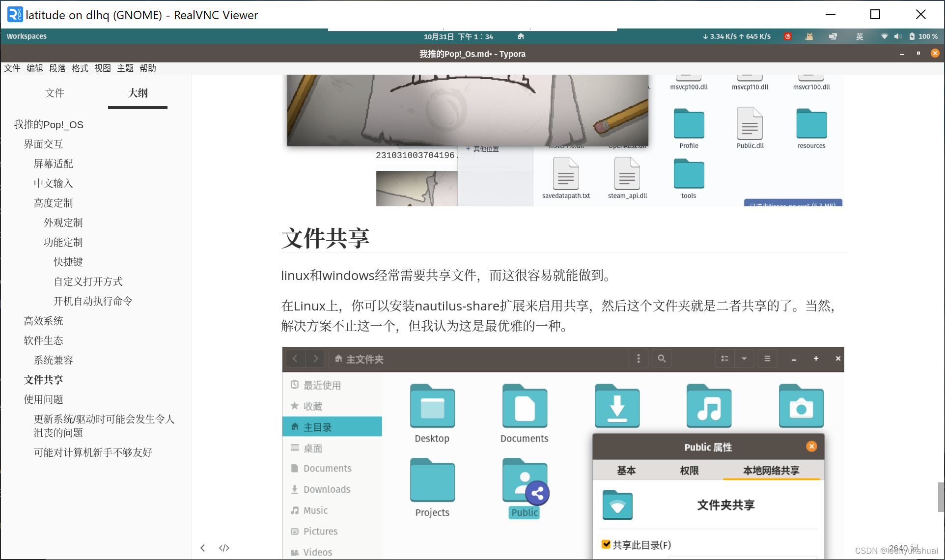
Task: Click the network speed indicator
Action: tap(737, 36)
